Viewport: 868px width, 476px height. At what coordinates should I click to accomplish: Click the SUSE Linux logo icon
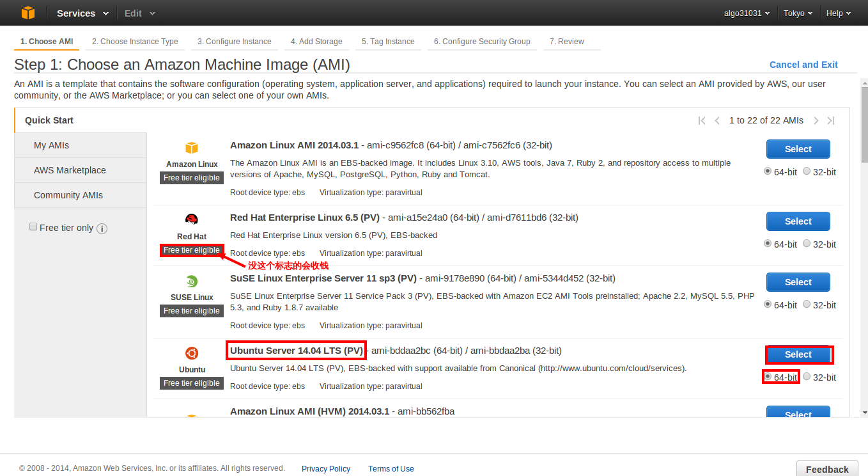coord(192,281)
